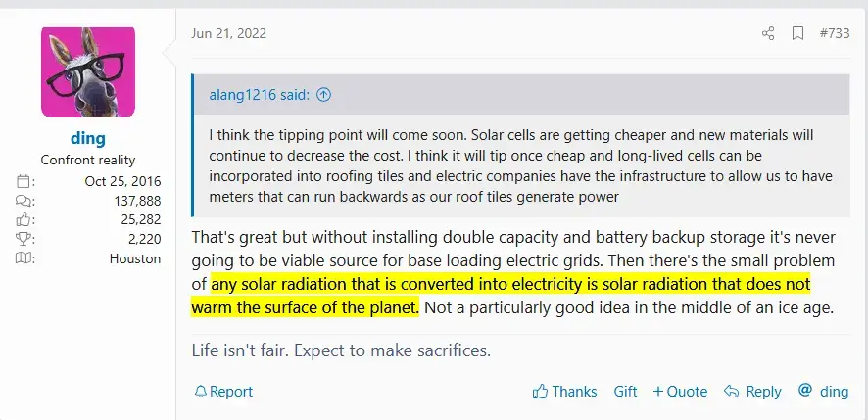Click the @ mention icon

point(805,391)
